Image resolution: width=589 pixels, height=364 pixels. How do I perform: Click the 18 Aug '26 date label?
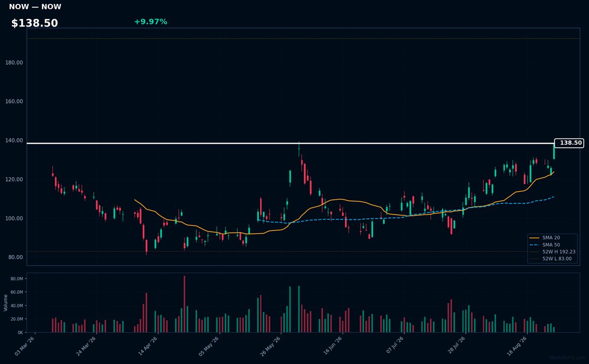point(516,346)
